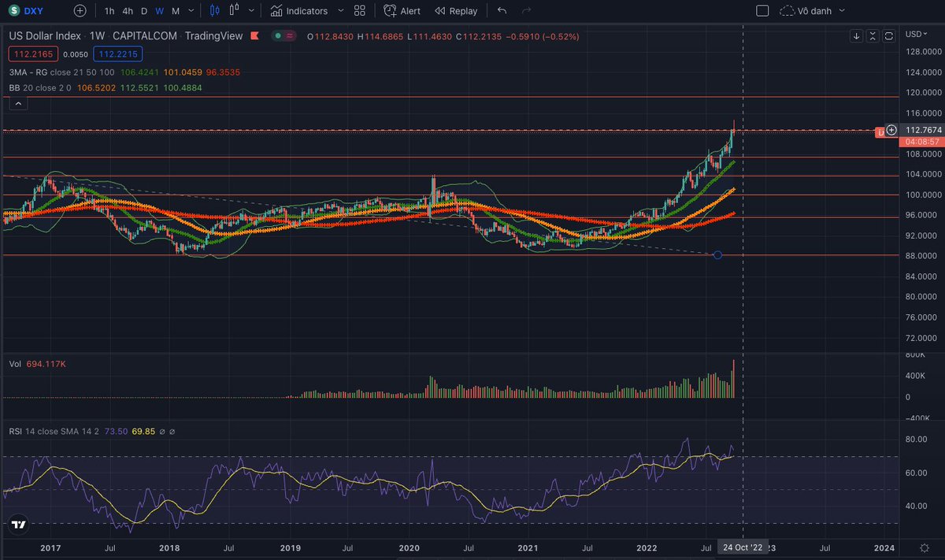Click the US Dollar Index title

pyautogui.click(x=44, y=35)
